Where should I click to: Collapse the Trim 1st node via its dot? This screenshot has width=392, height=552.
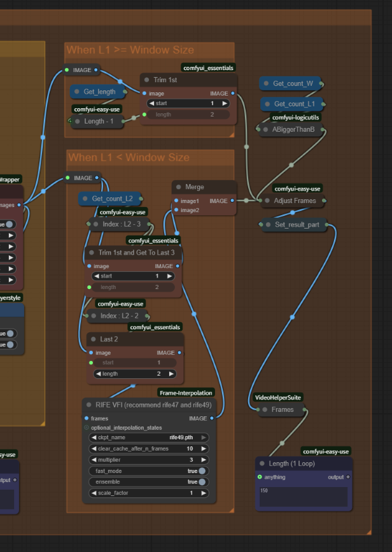click(147, 80)
